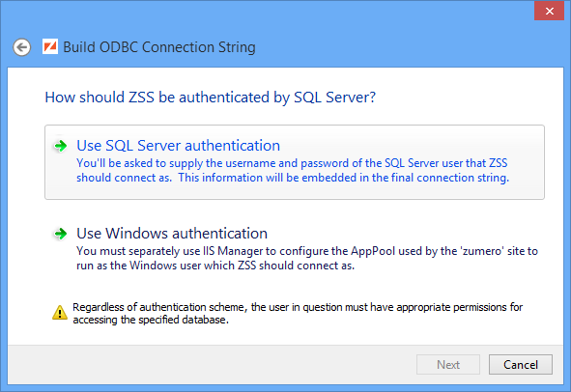Click the Next button
Viewport: 571px width, 392px height.
(448, 364)
